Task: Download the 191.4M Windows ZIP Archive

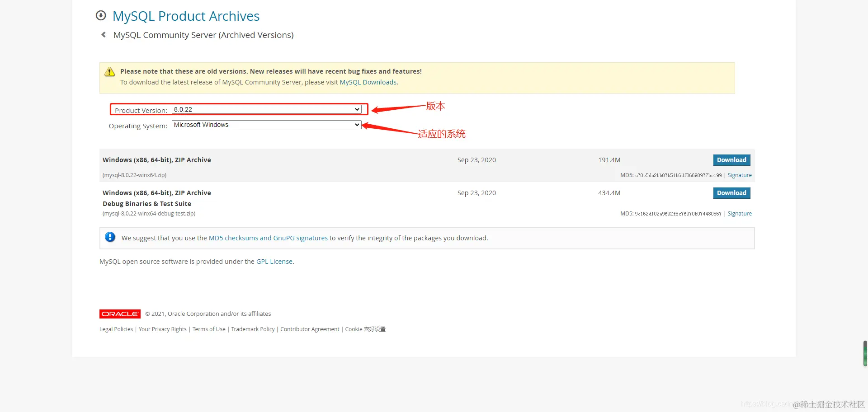Action: (731, 160)
